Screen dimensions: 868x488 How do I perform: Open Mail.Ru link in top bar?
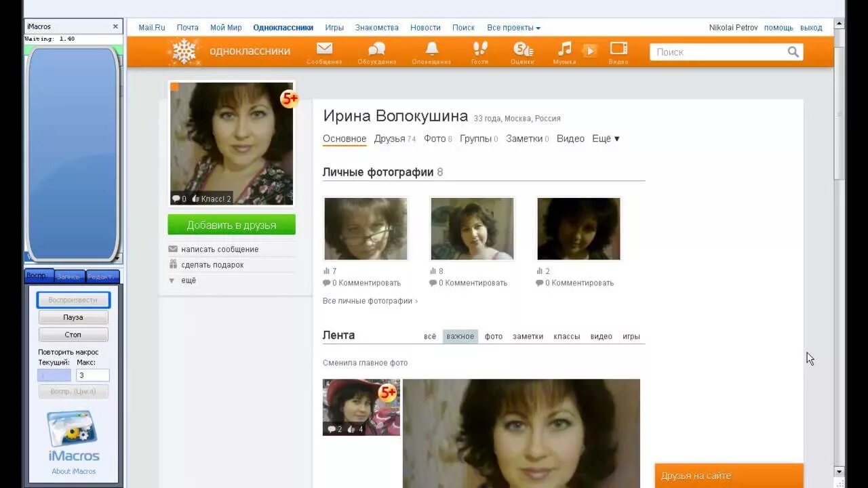152,28
